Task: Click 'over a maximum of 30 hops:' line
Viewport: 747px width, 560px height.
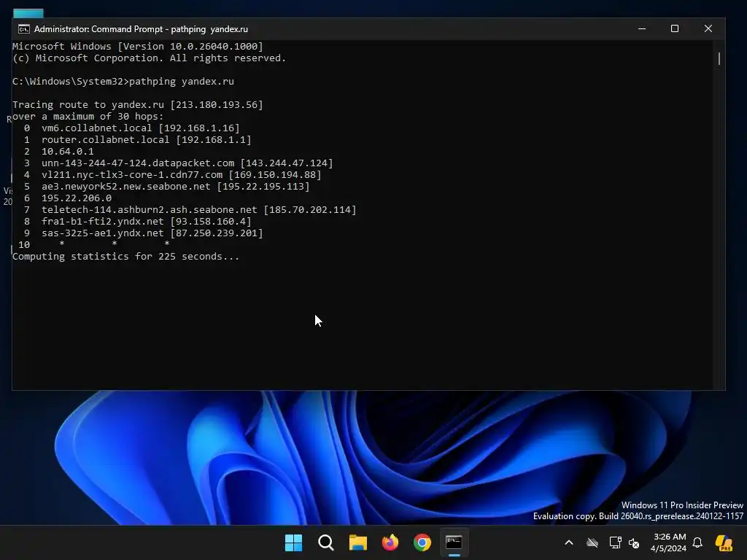Action: pyautogui.click(x=88, y=116)
